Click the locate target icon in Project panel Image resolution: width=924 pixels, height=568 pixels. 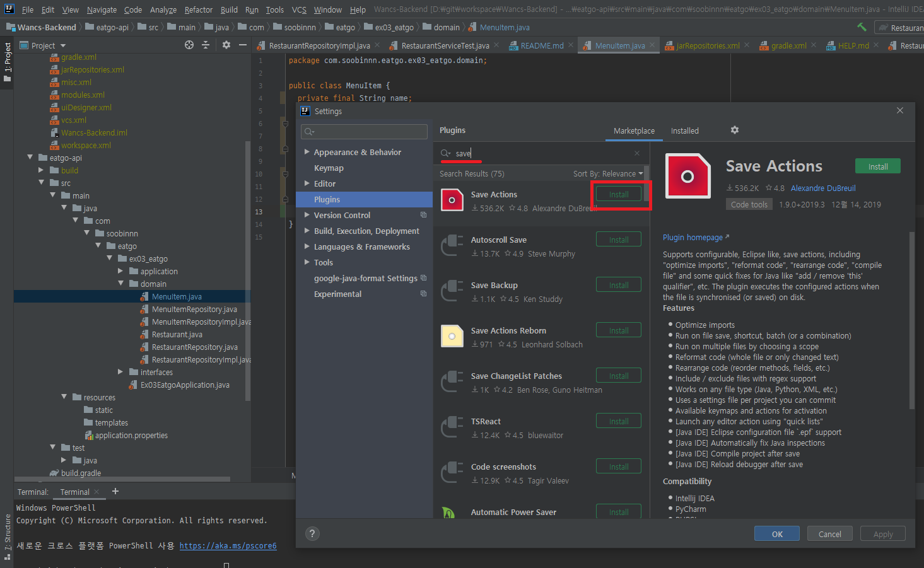pos(189,45)
